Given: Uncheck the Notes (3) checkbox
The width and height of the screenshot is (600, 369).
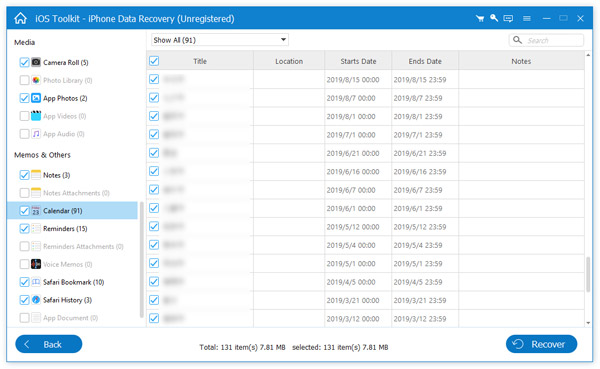Looking at the screenshot, I should [x=24, y=175].
